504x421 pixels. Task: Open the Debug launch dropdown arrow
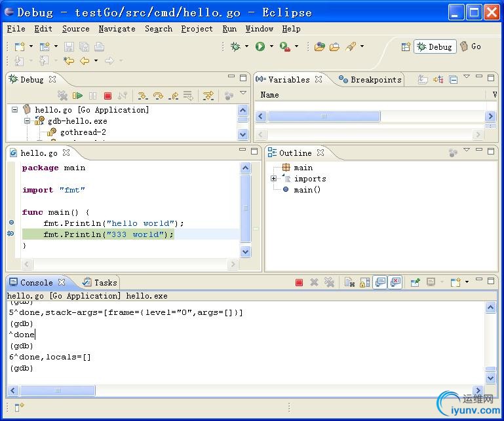[x=247, y=46]
